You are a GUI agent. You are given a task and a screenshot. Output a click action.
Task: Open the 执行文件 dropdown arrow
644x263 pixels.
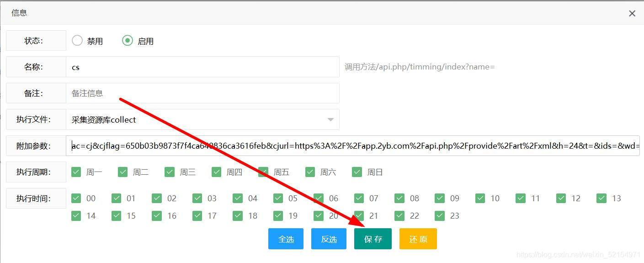[x=330, y=120]
